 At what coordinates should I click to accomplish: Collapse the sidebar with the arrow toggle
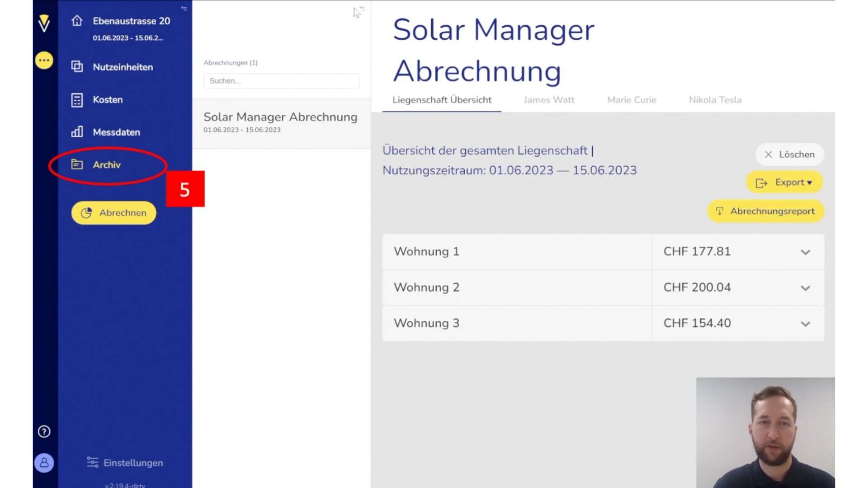pos(184,8)
